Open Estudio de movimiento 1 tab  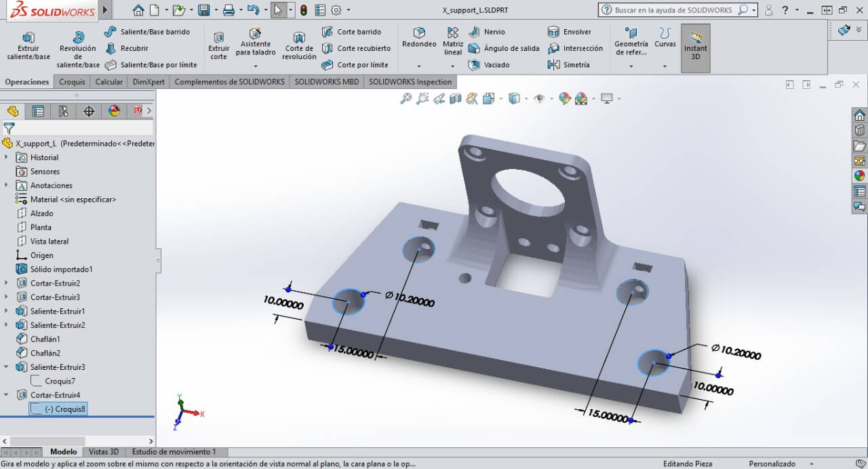pos(174,452)
